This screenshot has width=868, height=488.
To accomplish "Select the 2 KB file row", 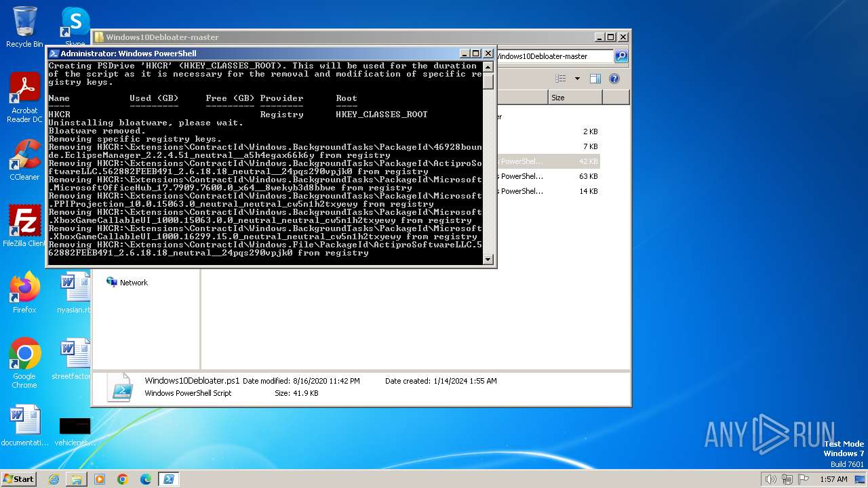I will pyautogui.click(x=548, y=131).
